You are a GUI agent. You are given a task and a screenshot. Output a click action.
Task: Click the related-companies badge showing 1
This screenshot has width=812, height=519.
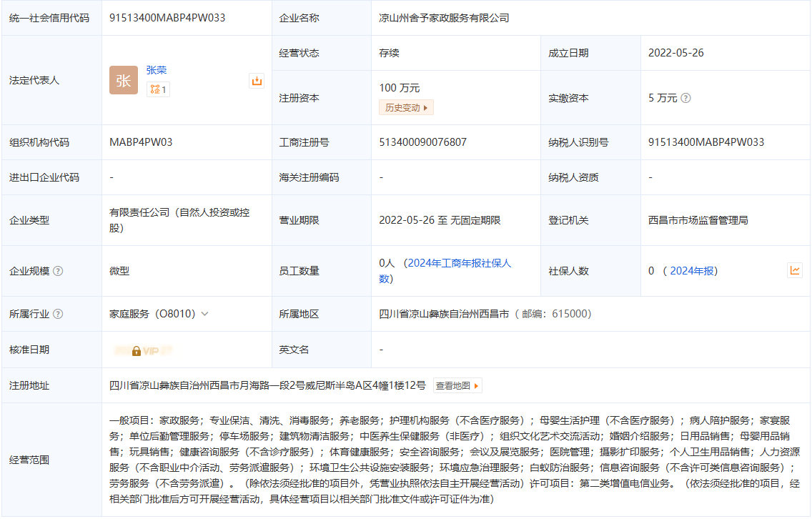coord(158,89)
